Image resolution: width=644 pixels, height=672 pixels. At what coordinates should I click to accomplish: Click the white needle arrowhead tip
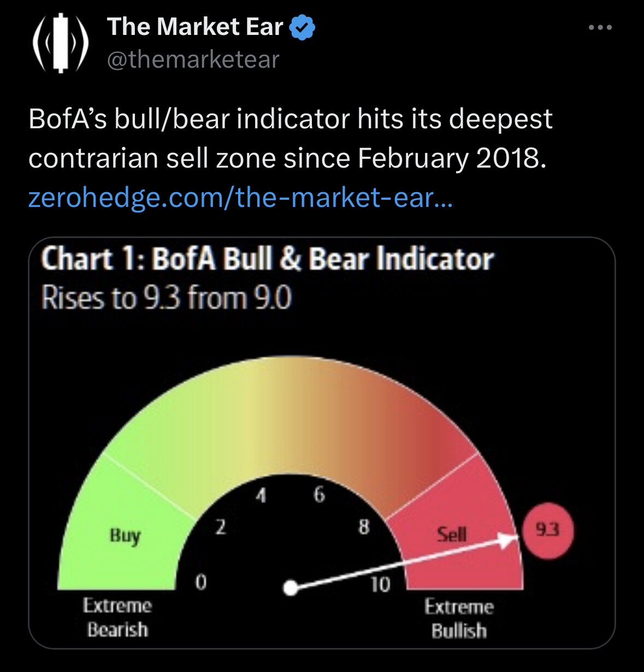(x=515, y=537)
